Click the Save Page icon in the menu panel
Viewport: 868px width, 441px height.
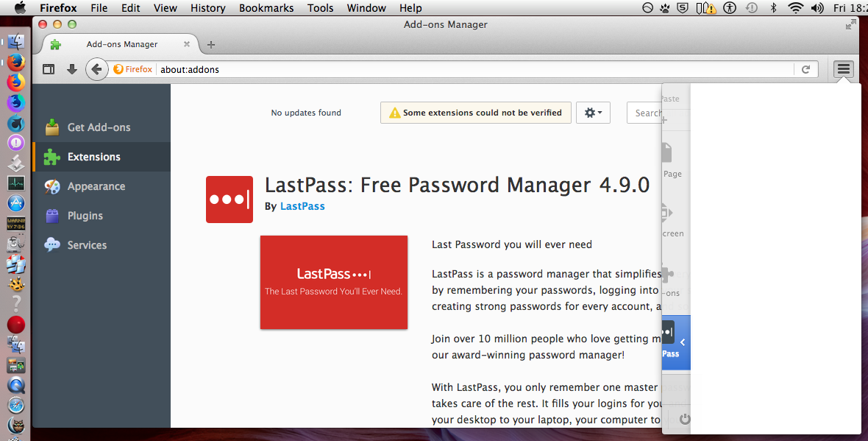click(667, 153)
